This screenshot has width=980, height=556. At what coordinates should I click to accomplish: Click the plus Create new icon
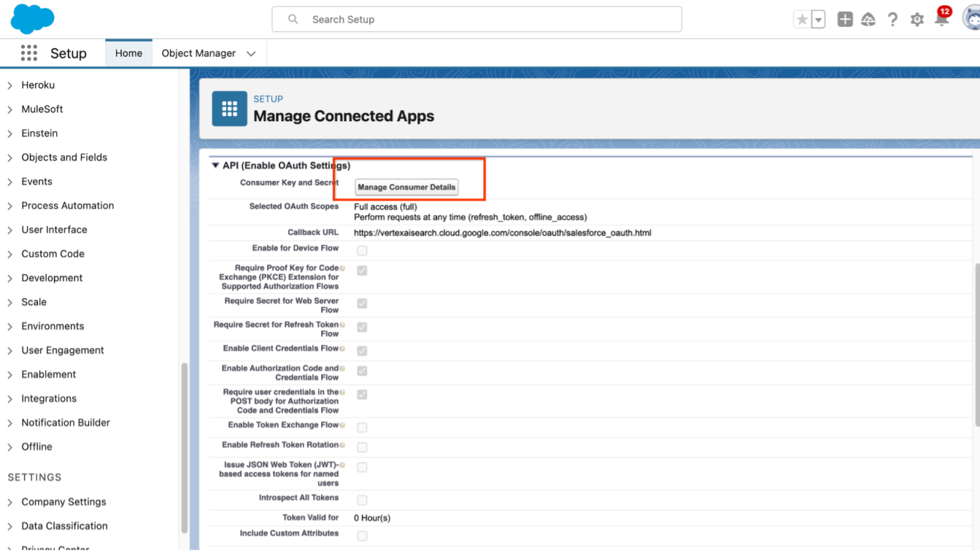[x=844, y=19]
